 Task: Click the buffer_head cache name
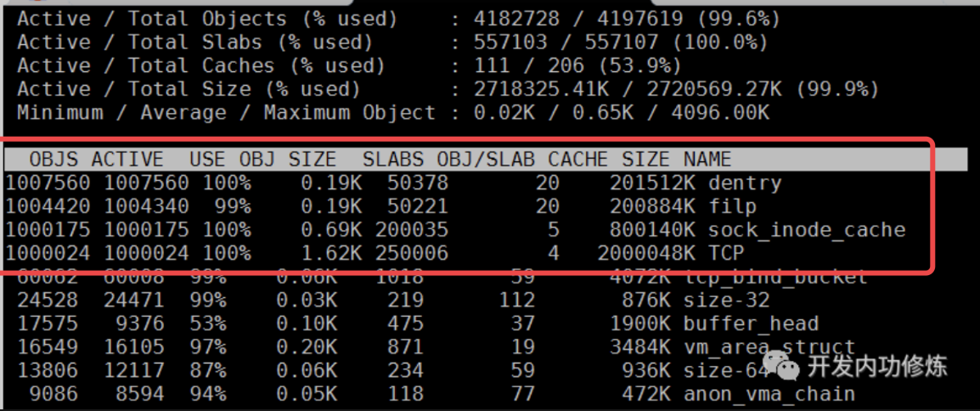(751, 324)
